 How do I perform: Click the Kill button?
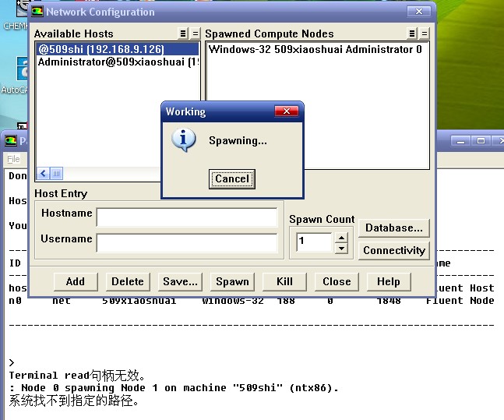point(284,281)
